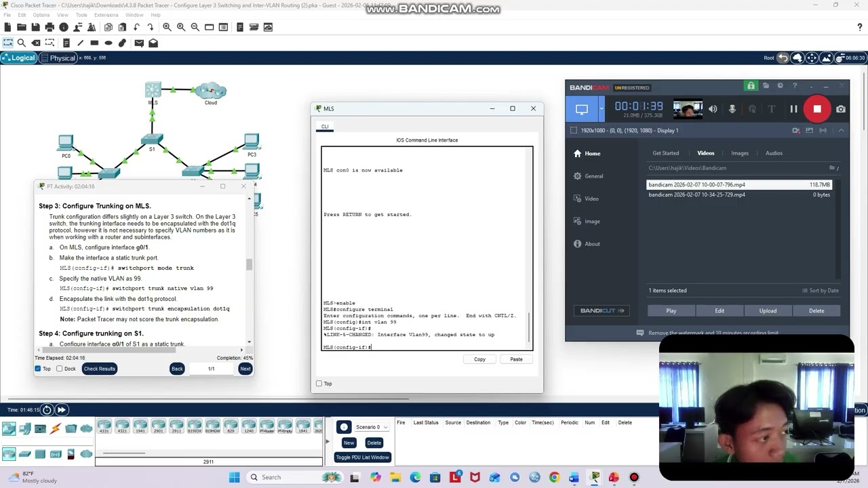Screen dimensions: 868x488
Task: Open a file with the folder toolbar icon
Action: click(22, 27)
